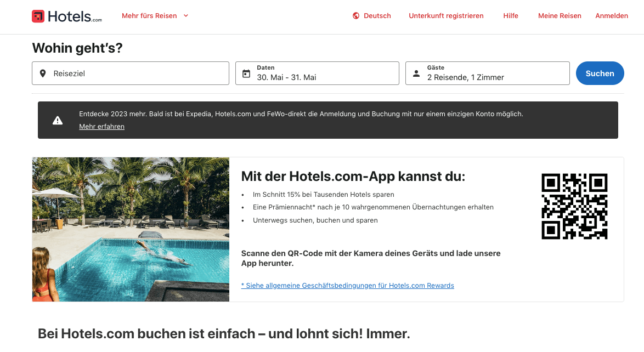Screen dimensions: 644x352
Task: Click the Eine Prämiennacht bullet text
Action: pos(373,207)
